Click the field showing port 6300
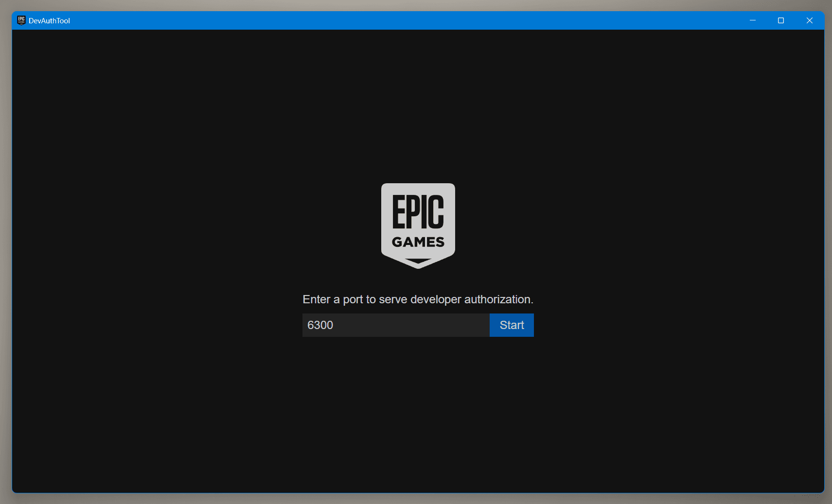Screen dimensions: 832x504 [395, 325]
